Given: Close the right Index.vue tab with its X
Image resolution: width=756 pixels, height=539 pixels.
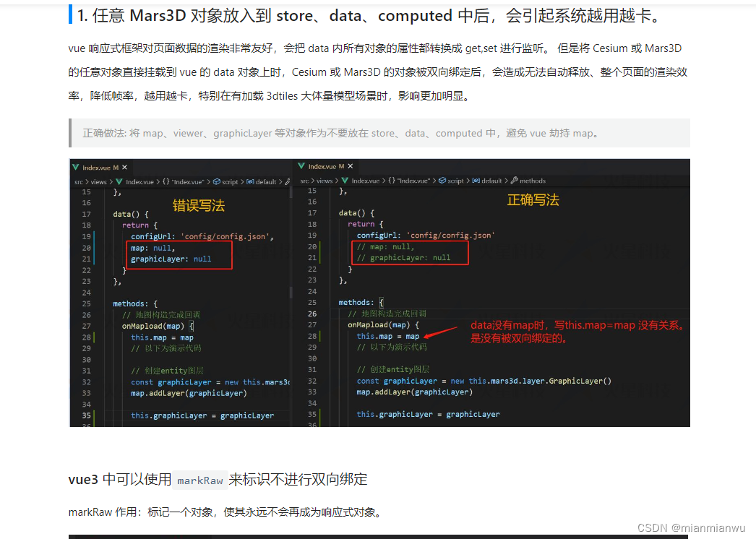Looking at the screenshot, I should (348, 165).
